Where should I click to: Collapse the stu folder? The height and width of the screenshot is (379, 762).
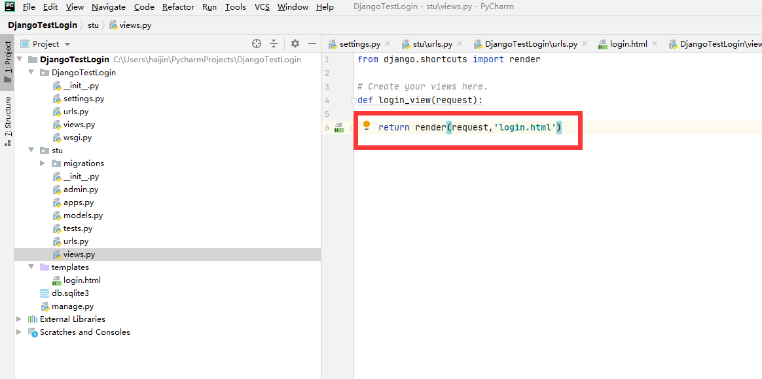31,150
